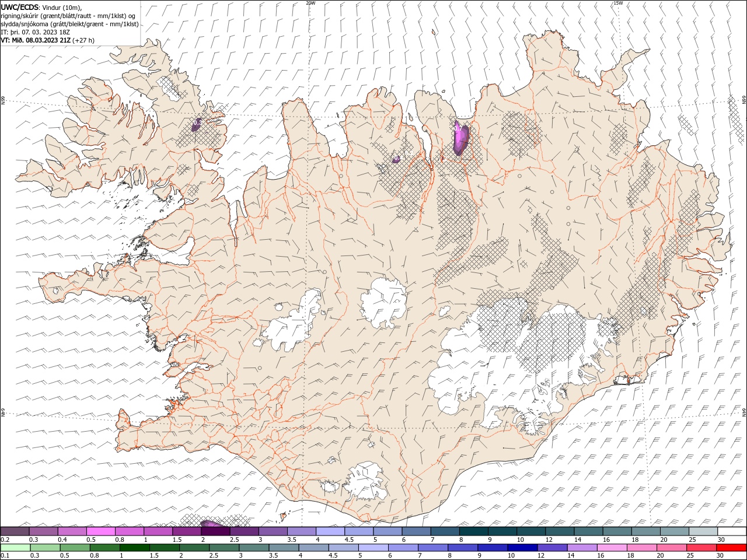Select the pale green 0.1 swatch in lower legend

(x=15, y=548)
